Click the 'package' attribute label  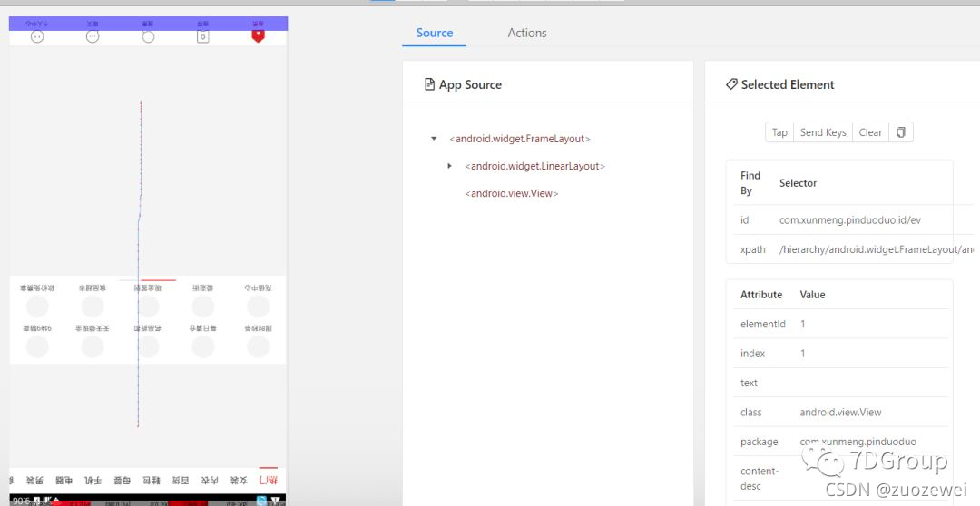(x=759, y=442)
